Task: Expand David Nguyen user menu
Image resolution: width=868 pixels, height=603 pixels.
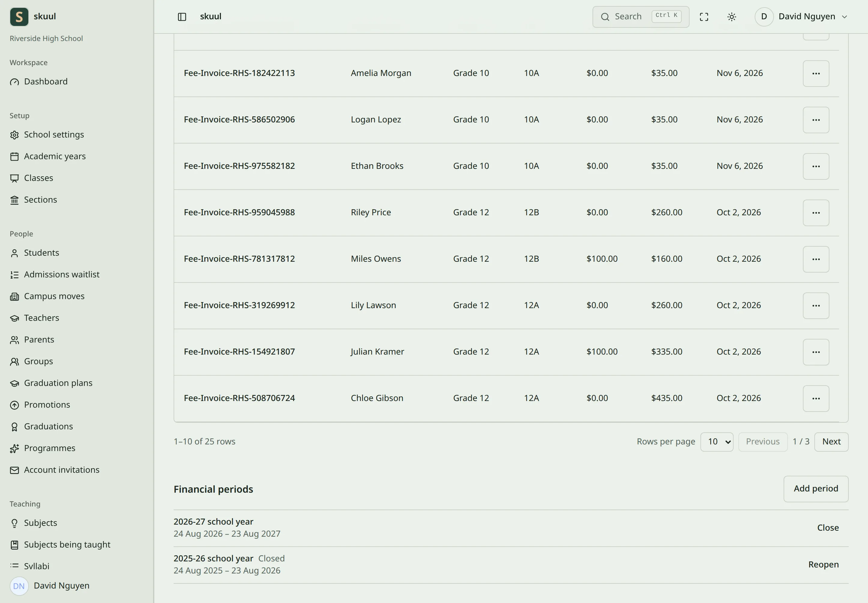Action: coord(801,17)
